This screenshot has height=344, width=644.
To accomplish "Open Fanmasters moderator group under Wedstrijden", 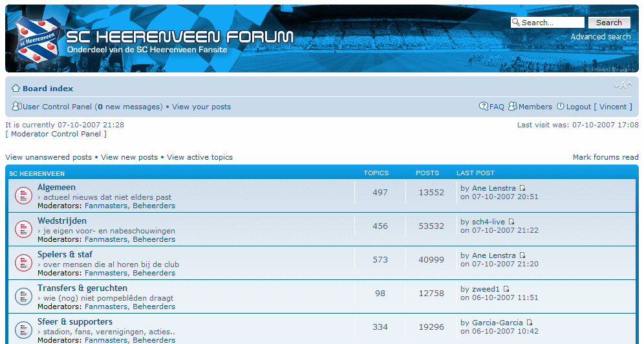I will pyautogui.click(x=107, y=239).
